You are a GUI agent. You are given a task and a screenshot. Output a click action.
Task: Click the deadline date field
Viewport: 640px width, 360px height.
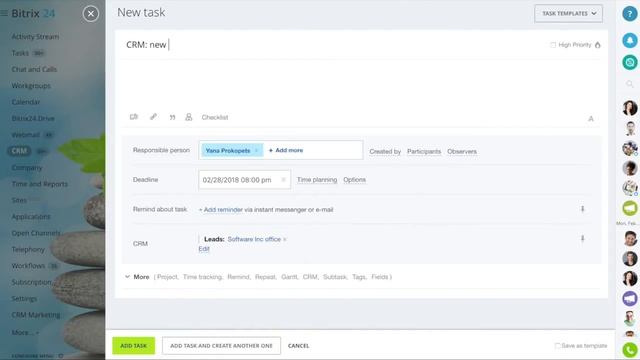coord(244,180)
